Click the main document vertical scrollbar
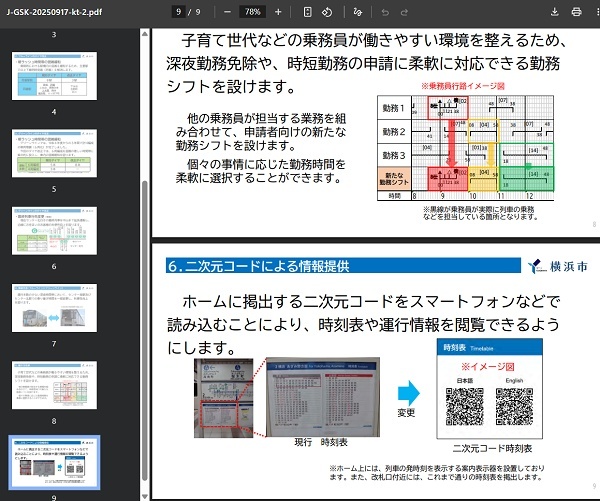Image resolution: width=600 pixels, height=501 pixels. (x=596, y=300)
